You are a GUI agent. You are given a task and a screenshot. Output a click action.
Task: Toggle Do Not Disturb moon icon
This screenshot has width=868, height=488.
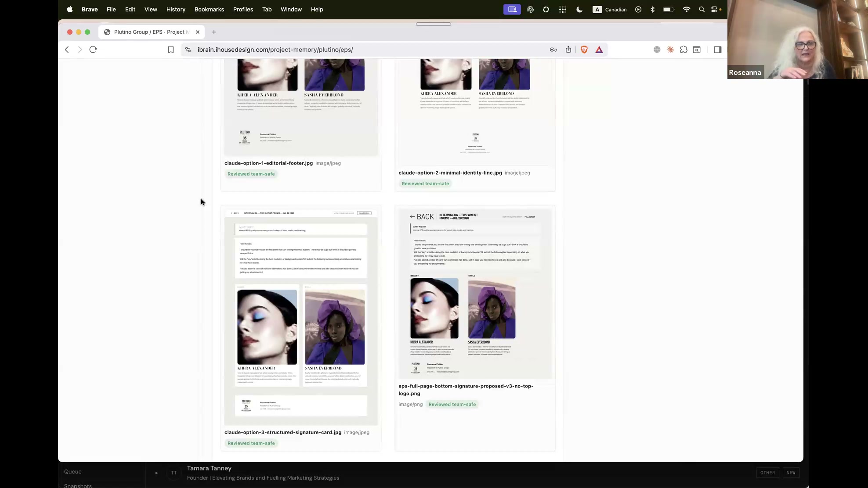pos(579,9)
